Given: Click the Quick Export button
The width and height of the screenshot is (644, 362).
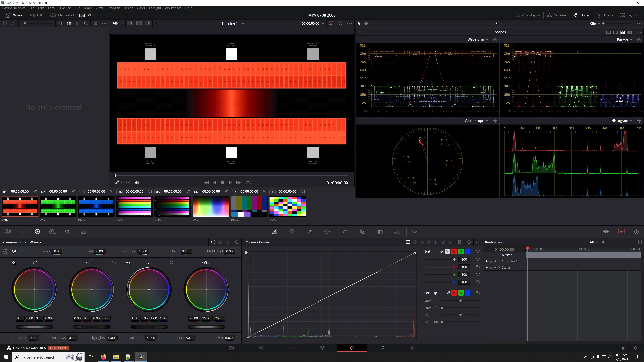Looking at the screenshot, I should click(x=527, y=15).
